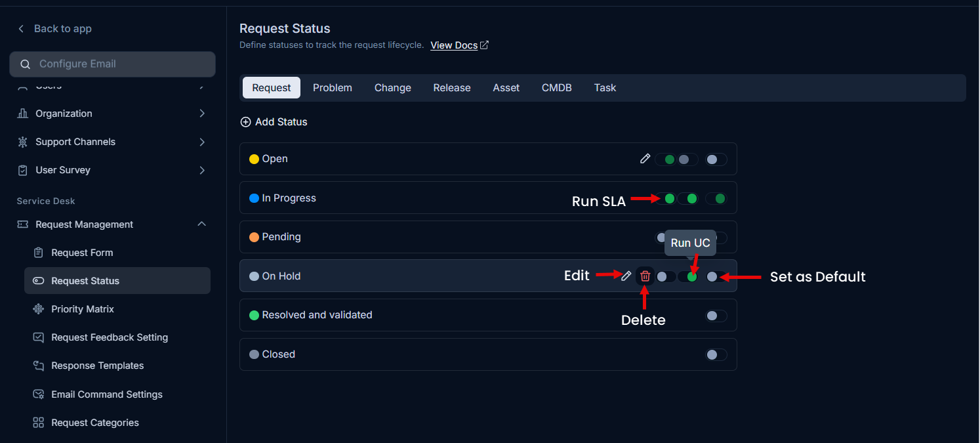Switch to the Request tab
This screenshot has height=443, width=980.
click(x=272, y=88)
